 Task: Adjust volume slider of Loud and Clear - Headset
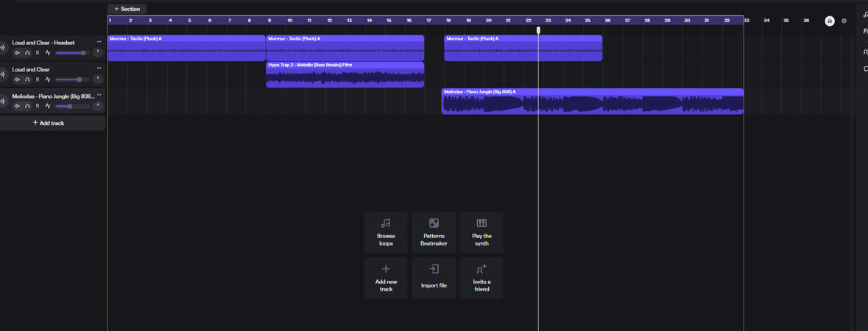point(73,52)
